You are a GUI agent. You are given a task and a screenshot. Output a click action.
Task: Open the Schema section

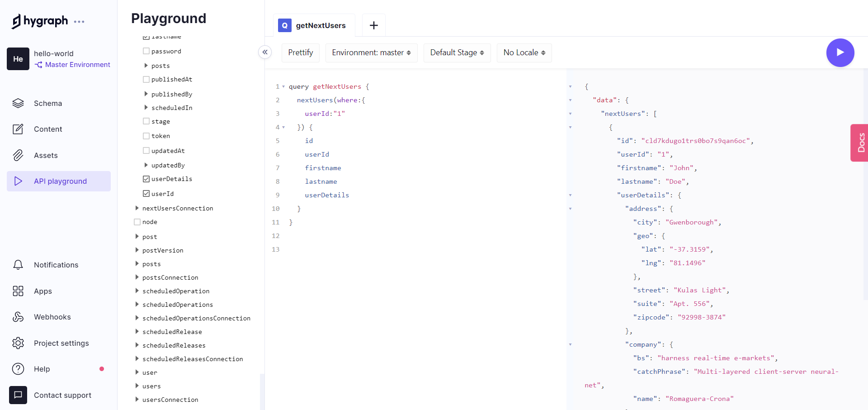(x=47, y=103)
